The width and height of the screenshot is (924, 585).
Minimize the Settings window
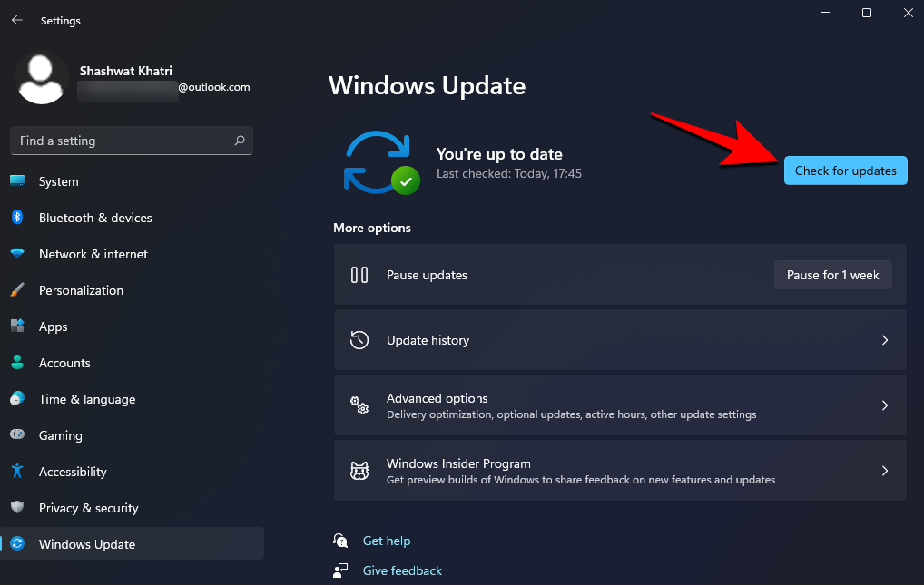click(825, 13)
